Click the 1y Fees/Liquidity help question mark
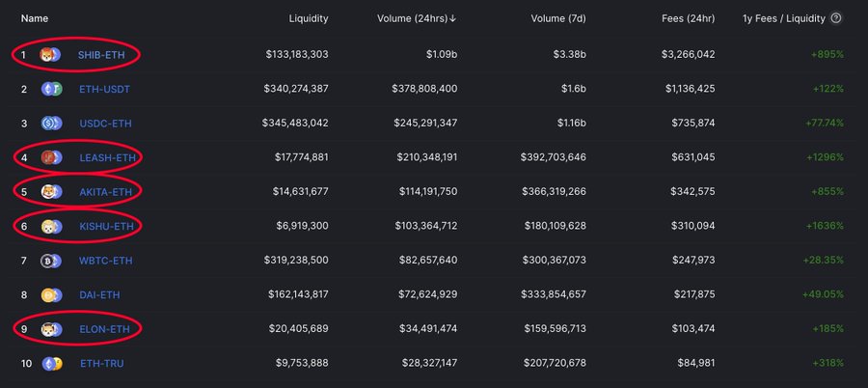Image resolution: width=868 pixels, height=388 pixels. (x=836, y=18)
